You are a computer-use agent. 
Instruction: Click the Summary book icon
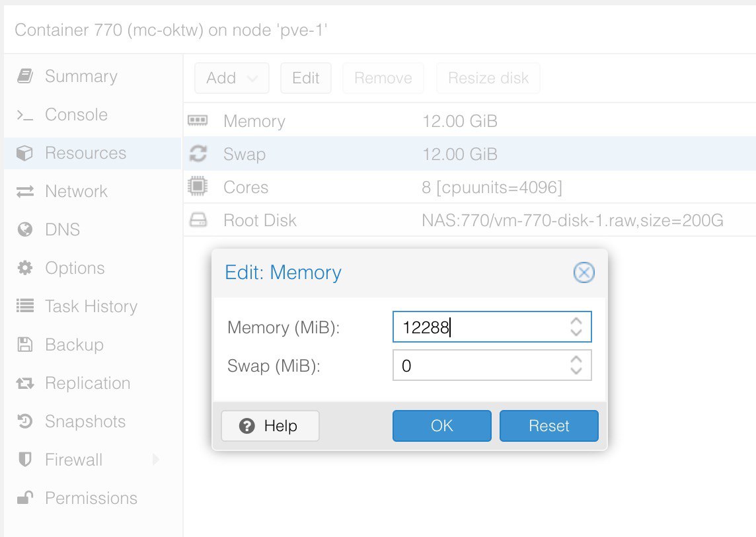[25, 76]
